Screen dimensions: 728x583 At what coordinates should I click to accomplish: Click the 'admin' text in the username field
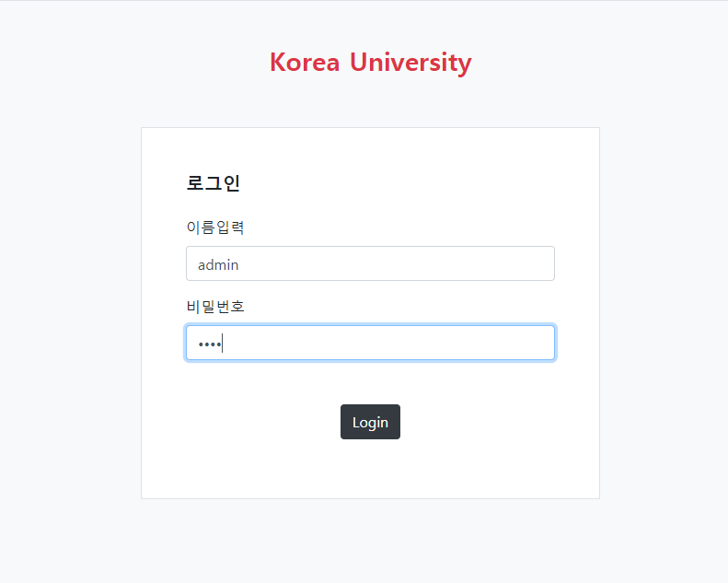tap(218, 264)
